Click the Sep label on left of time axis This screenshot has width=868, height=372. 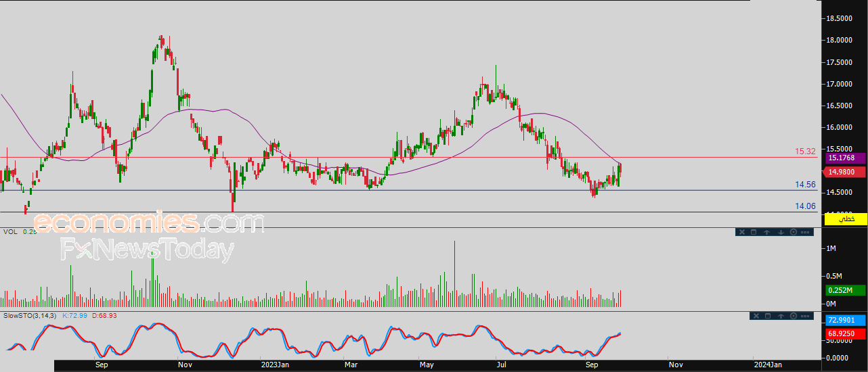point(102,365)
